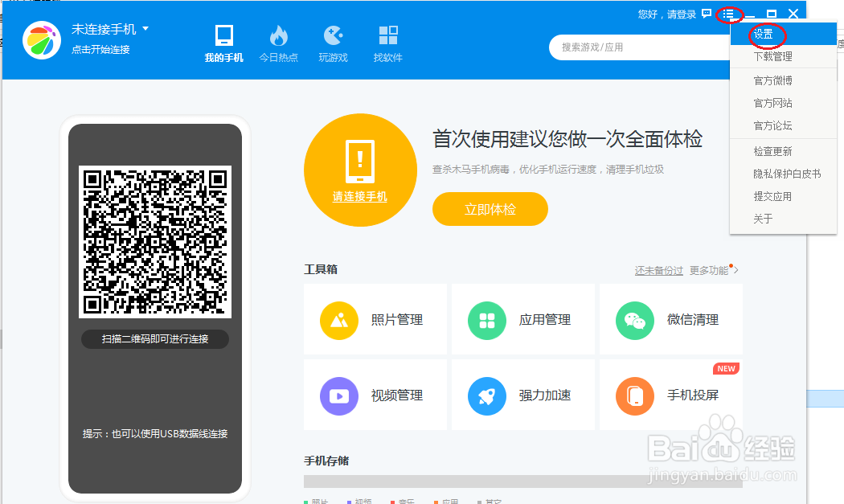The image size is (844, 504).
Task: Click the 微信清理 label text
Action: click(x=693, y=320)
